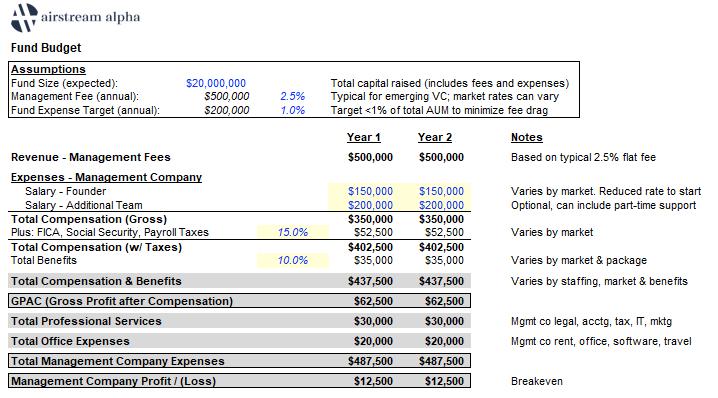The width and height of the screenshot is (718, 398).
Task: Click the Varies by market. Reduced rate note
Action: coord(606,191)
